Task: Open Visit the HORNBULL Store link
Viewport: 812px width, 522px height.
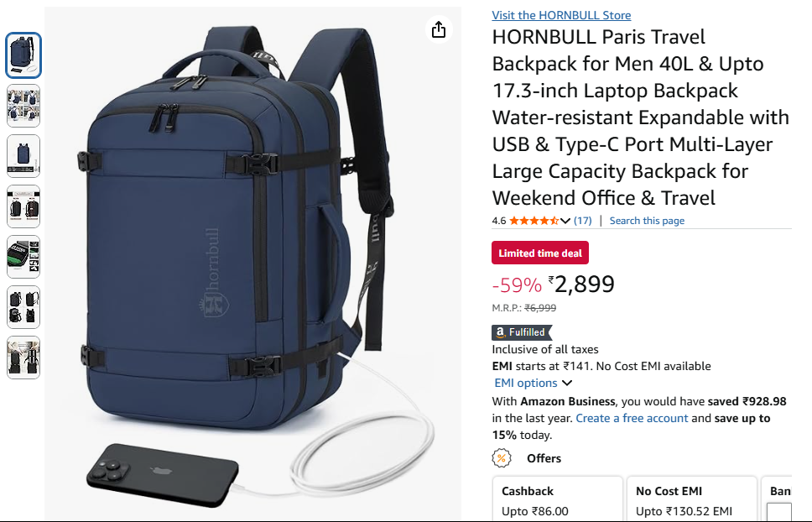Action: (561, 15)
